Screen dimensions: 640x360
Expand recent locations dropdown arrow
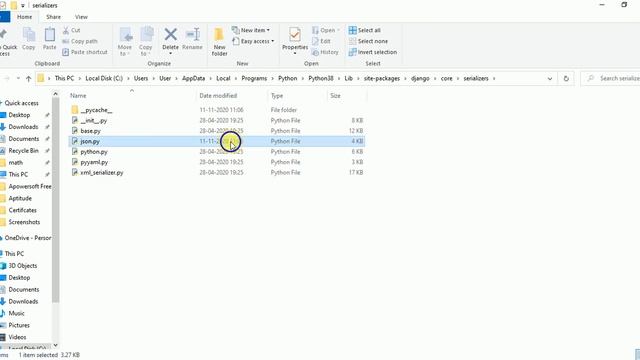pyautogui.click(x=18, y=78)
